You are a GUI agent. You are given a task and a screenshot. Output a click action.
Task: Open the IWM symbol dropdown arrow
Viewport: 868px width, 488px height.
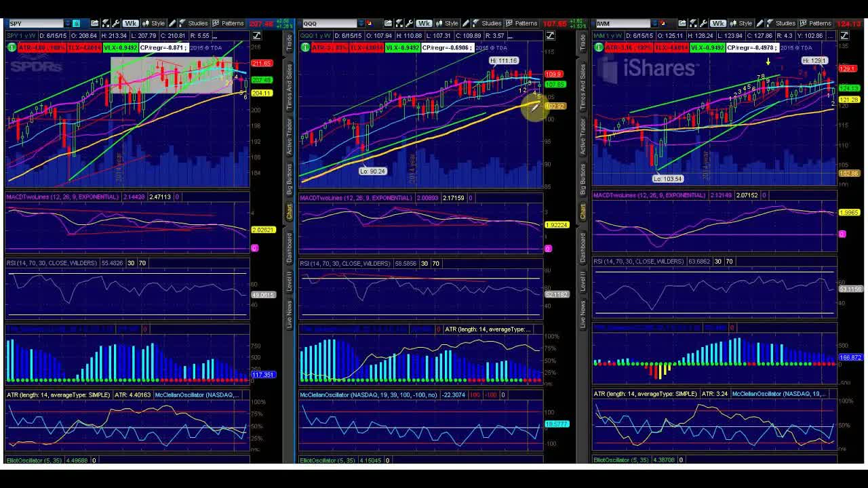(654, 24)
